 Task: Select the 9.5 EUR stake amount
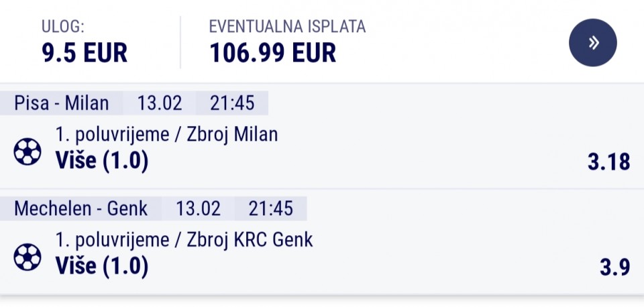click(x=85, y=52)
